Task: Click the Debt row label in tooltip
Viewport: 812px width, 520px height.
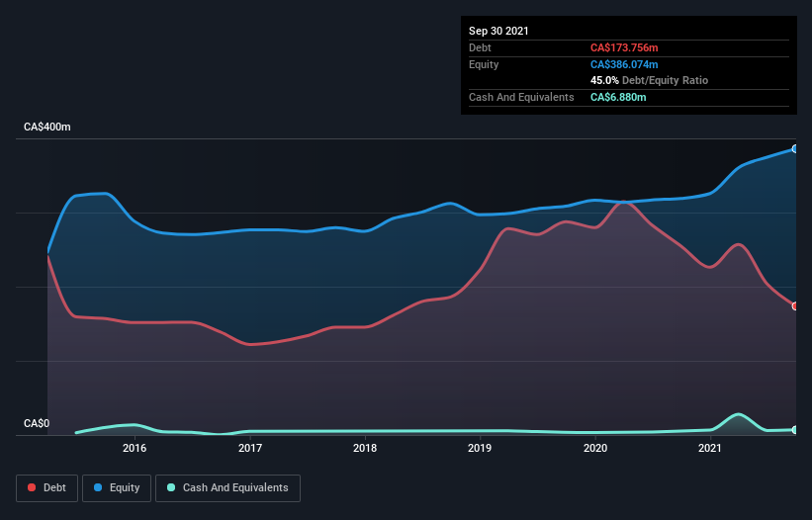Action: click(480, 47)
